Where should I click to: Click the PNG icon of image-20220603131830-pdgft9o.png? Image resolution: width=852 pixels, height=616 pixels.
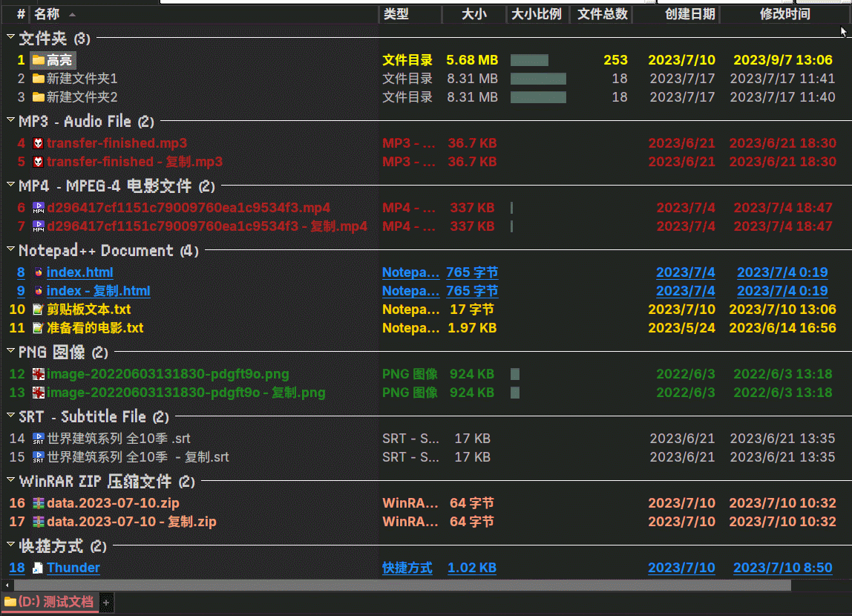38,374
